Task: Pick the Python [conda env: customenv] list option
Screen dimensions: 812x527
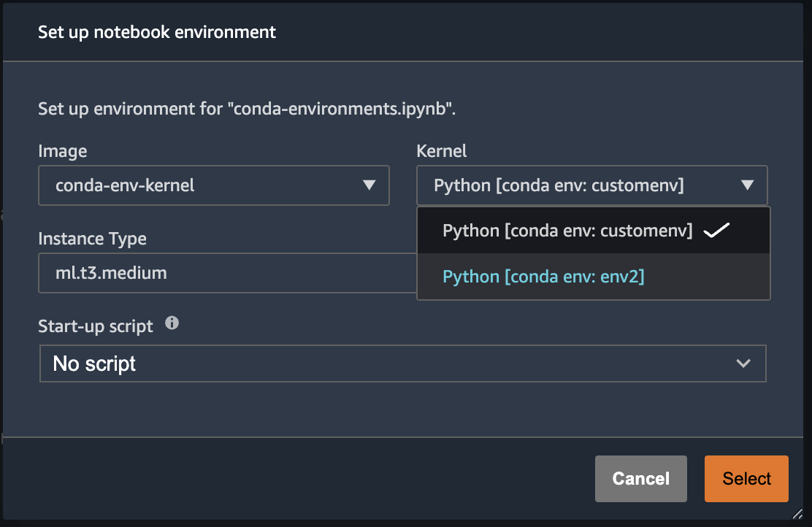Action: pos(567,231)
